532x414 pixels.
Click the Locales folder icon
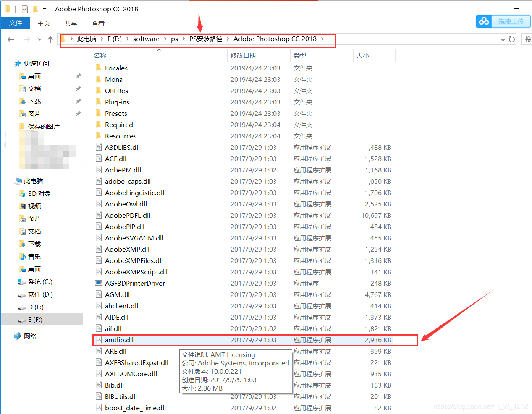point(98,68)
